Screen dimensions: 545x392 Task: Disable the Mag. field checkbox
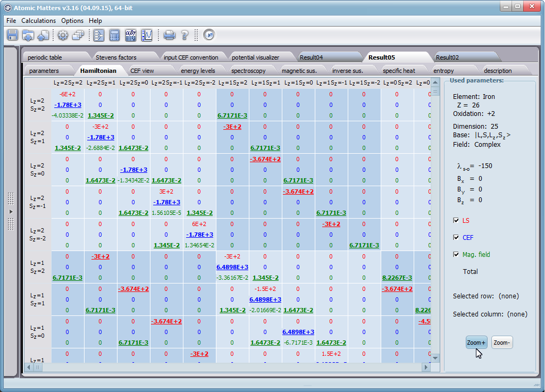456,254
